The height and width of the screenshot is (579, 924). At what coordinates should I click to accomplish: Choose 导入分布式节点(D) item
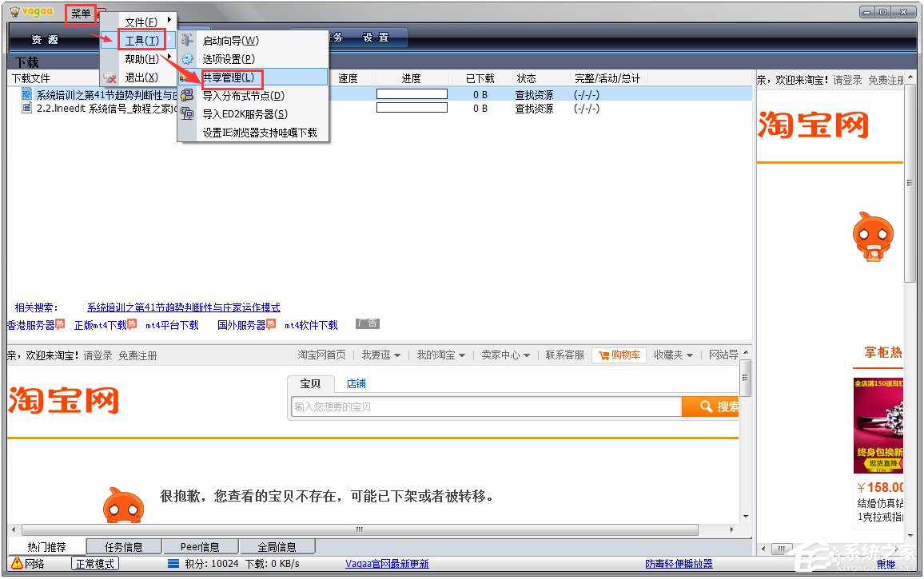(x=243, y=95)
